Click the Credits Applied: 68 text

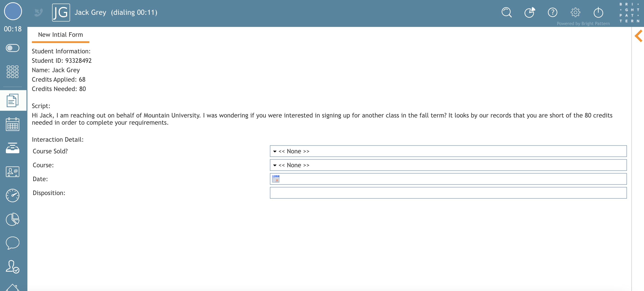point(59,79)
